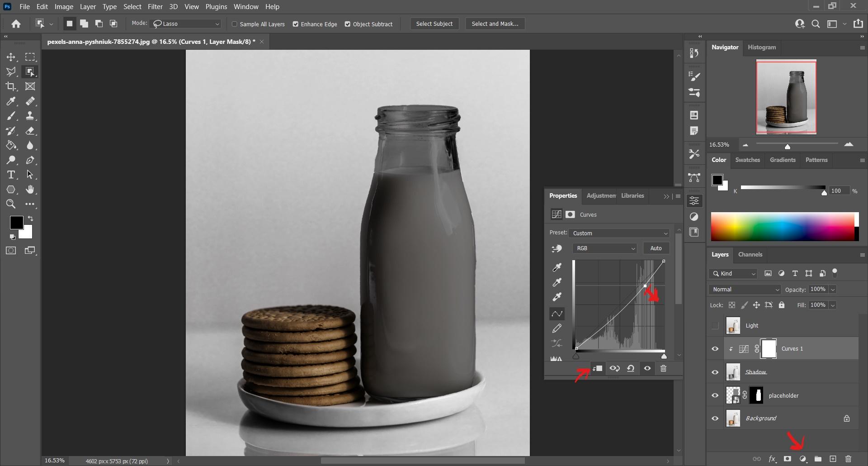This screenshot has height=466, width=868.
Task: Open the Normal blend mode dropdown
Action: pyautogui.click(x=745, y=290)
